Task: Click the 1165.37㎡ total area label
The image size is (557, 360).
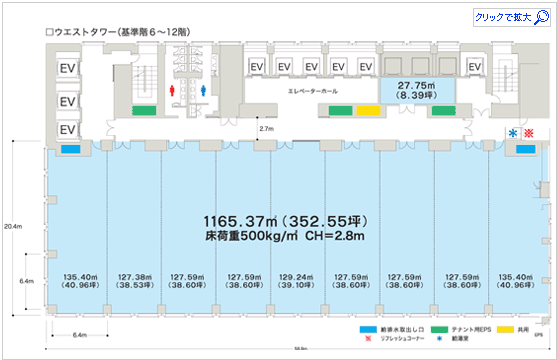Action: tap(286, 221)
